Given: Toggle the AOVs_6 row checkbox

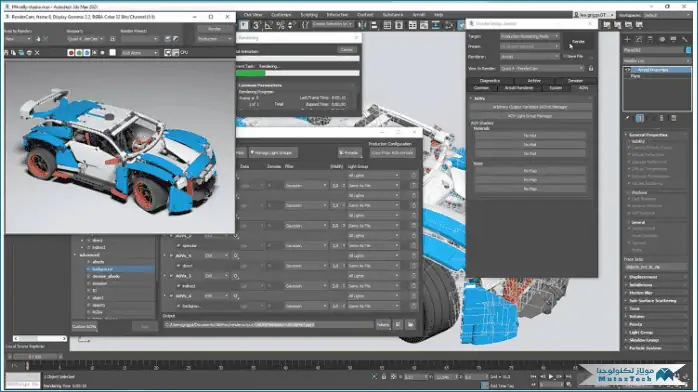Looking at the screenshot, I should click(171, 296).
